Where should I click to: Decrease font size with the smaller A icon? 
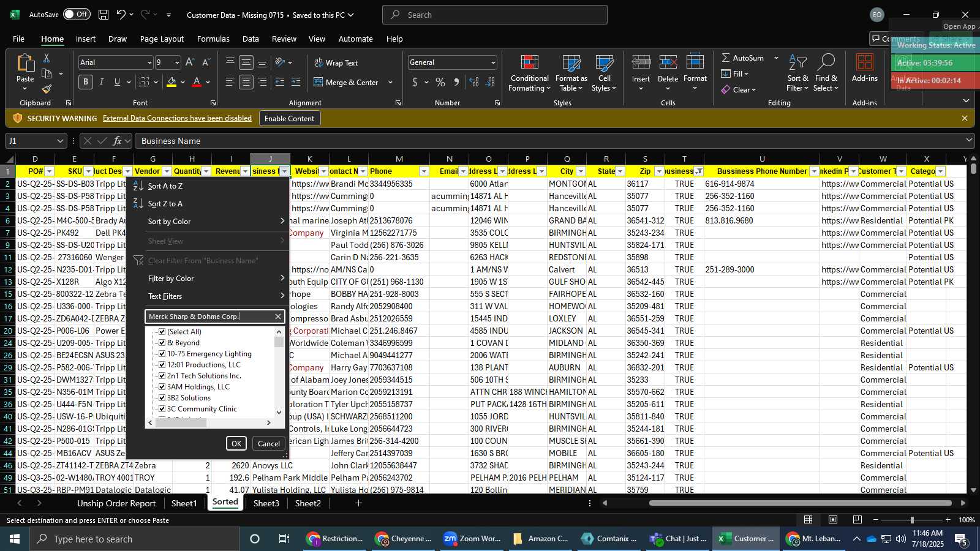tap(206, 62)
